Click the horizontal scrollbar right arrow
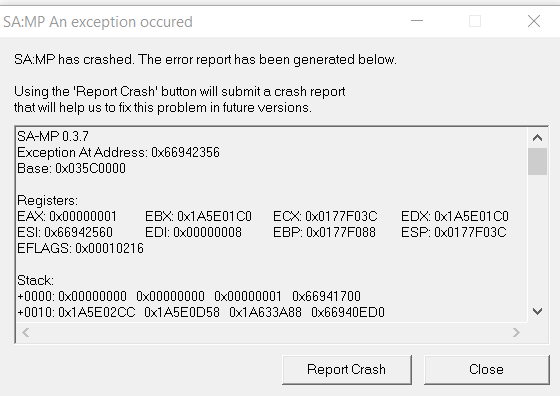Image resolution: width=560 pixels, height=396 pixels. click(x=516, y=332)
